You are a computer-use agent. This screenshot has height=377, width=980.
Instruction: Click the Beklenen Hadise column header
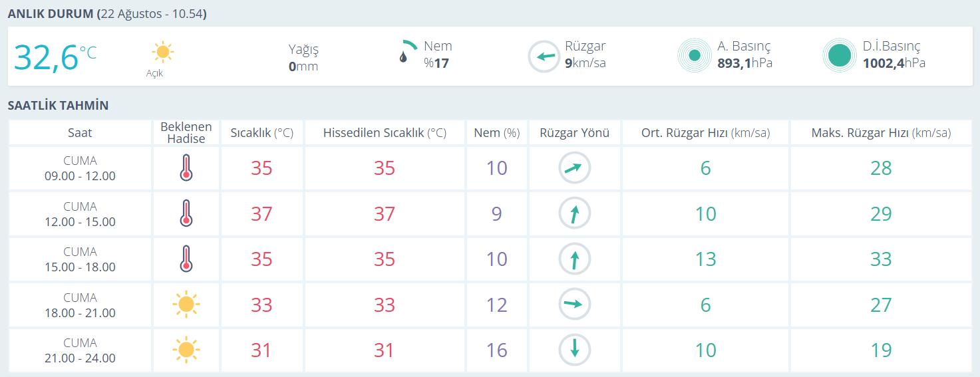click(186, 132)
